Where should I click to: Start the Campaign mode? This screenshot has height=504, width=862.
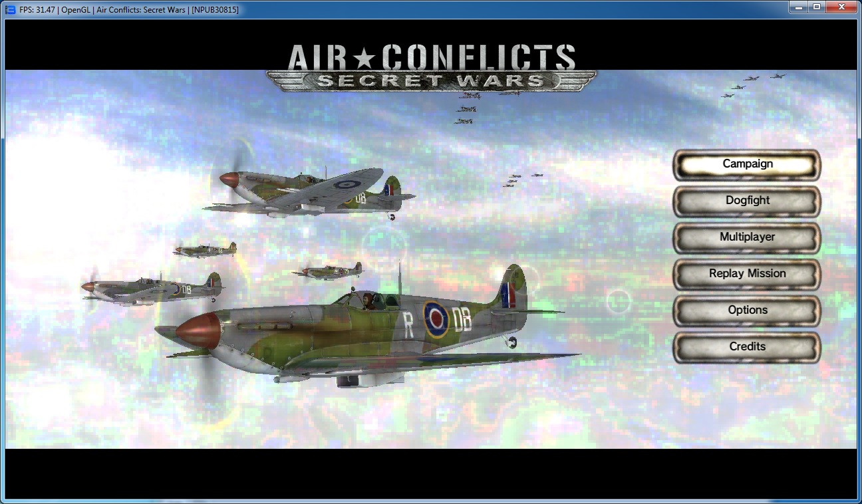coord(747,164)
